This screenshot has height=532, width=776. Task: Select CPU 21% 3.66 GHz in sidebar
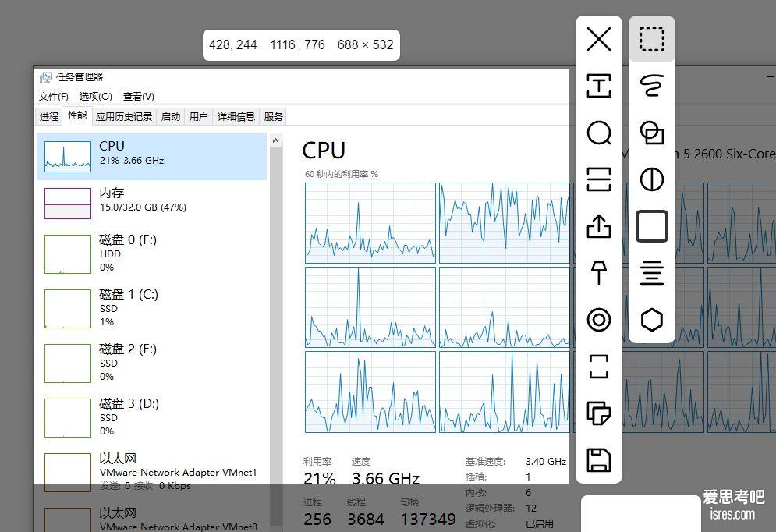[152, 156]
